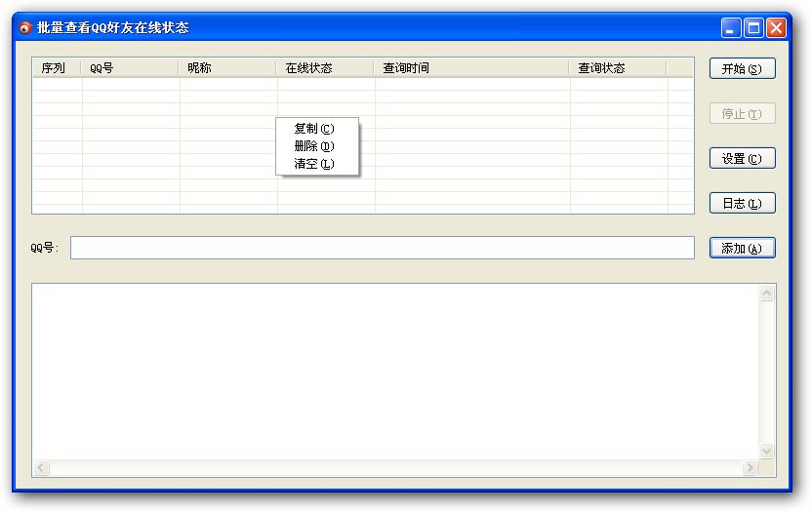Open the 日志(L) log button
The image size is (812, 512).
(x=742, y=203)
